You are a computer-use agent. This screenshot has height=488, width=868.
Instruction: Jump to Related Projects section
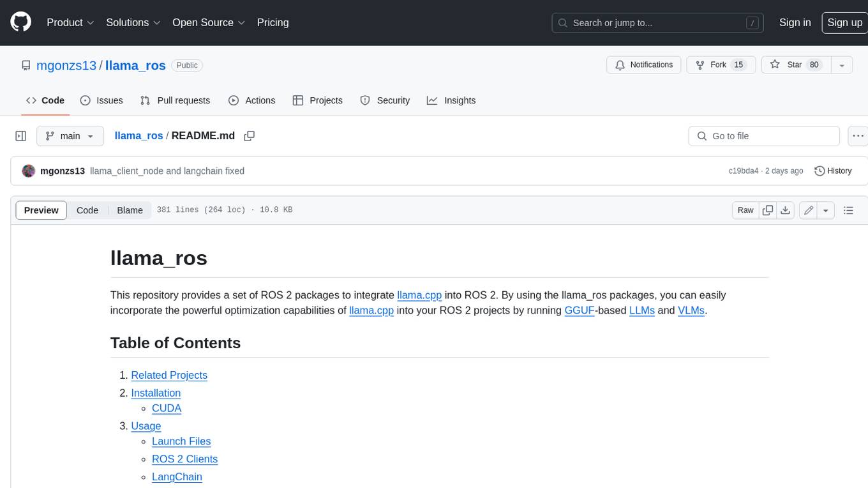(x=169, y=375)
